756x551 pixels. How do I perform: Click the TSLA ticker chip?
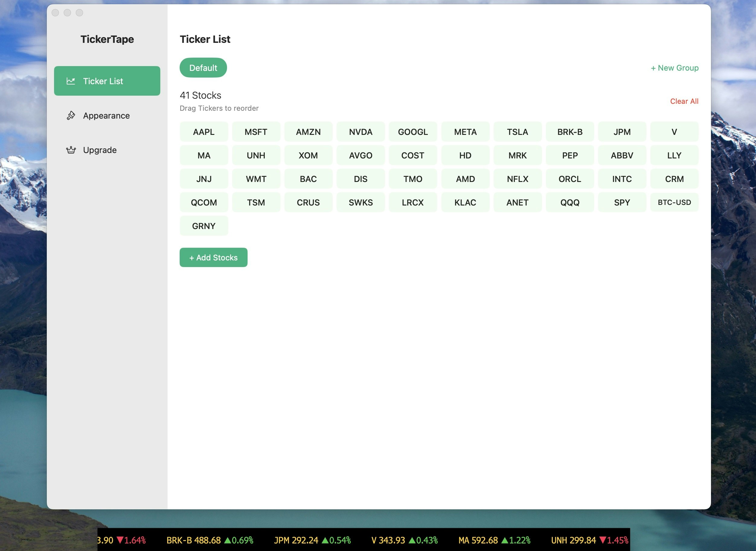click(517, 132)
